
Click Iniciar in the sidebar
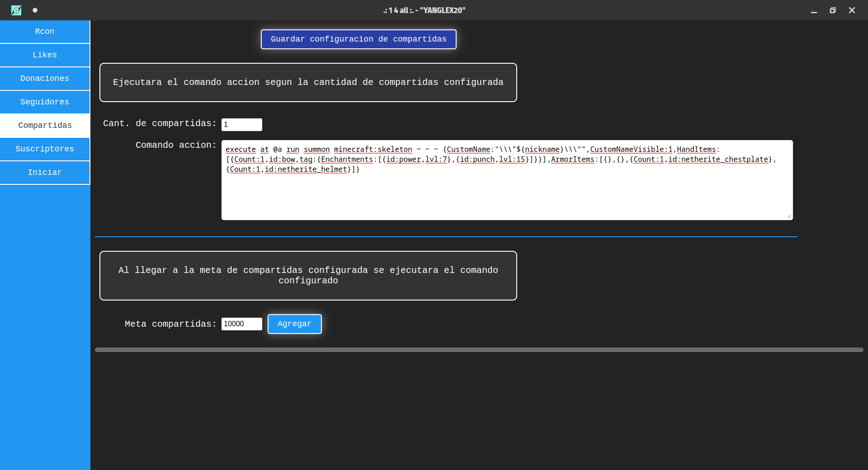click(45, 173)
